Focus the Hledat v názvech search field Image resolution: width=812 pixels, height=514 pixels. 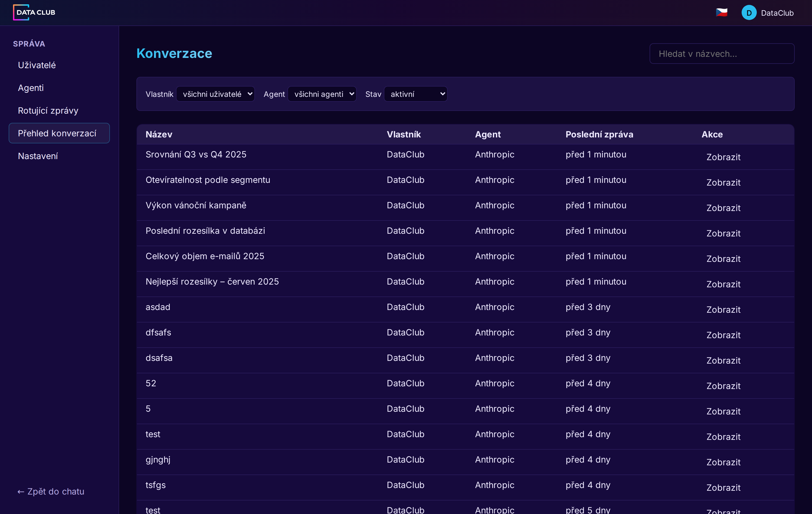pyautogui.click(x=722, y=54)
